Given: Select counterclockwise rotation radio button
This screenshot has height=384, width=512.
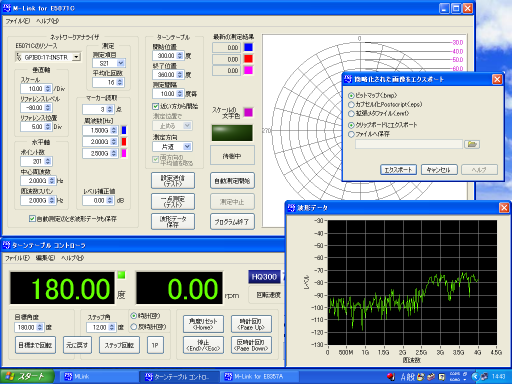Looking at the screenshot, I should pos(134,327).
